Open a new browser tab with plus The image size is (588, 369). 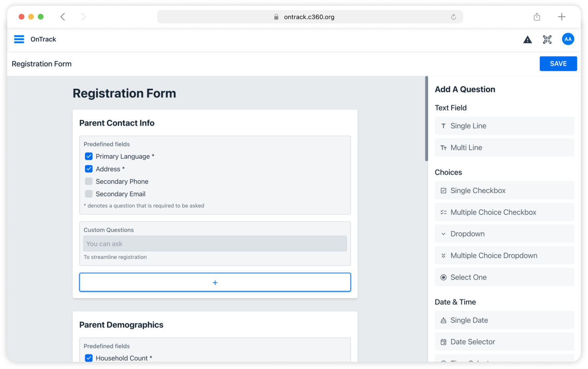pyautogui.click(x=561, y=17)
